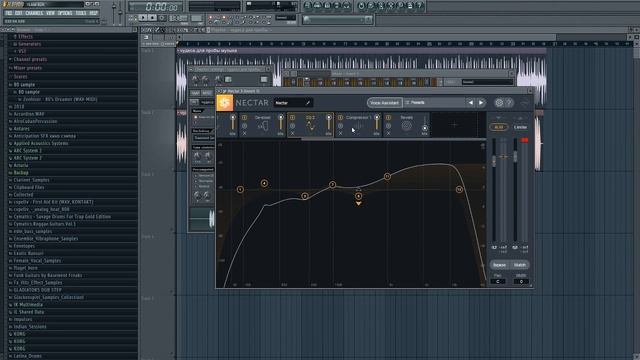Adjust Nectar output gain fader
The image size is (640, 360).
515,156
